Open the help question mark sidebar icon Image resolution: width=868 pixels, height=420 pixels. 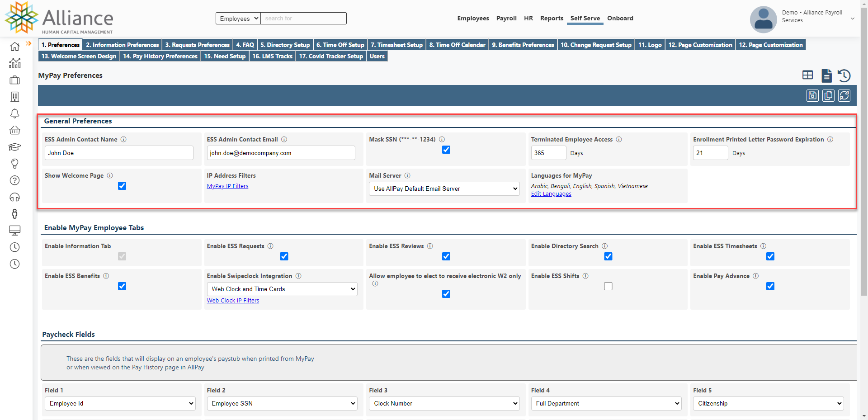[x=15, y=180]
